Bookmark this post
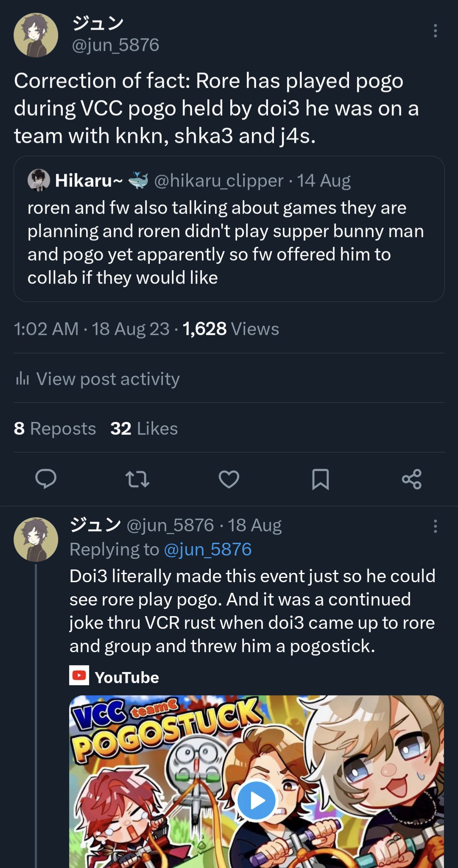458x868 pixels. coord(320,479)
